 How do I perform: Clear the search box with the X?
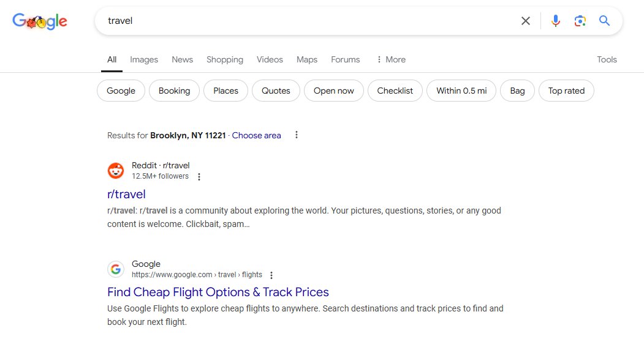click(525, 21)
